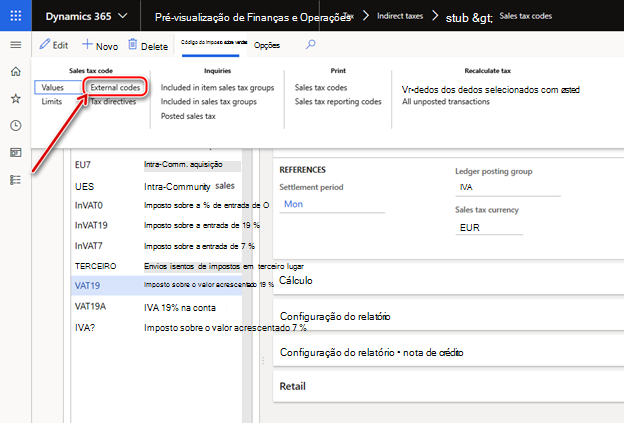Select the EU7 tax code row
This screenshot has height=423, width=624.
(x=157, y=165)
